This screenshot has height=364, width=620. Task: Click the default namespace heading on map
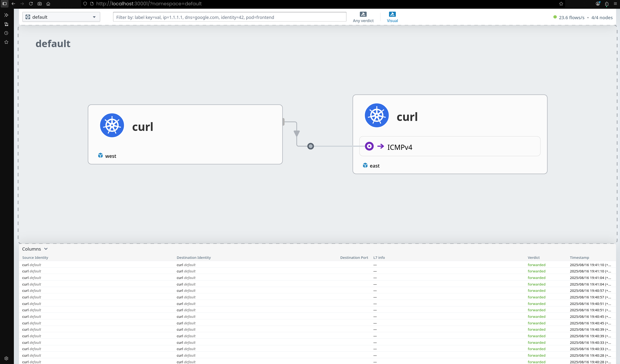coord(53,44)
